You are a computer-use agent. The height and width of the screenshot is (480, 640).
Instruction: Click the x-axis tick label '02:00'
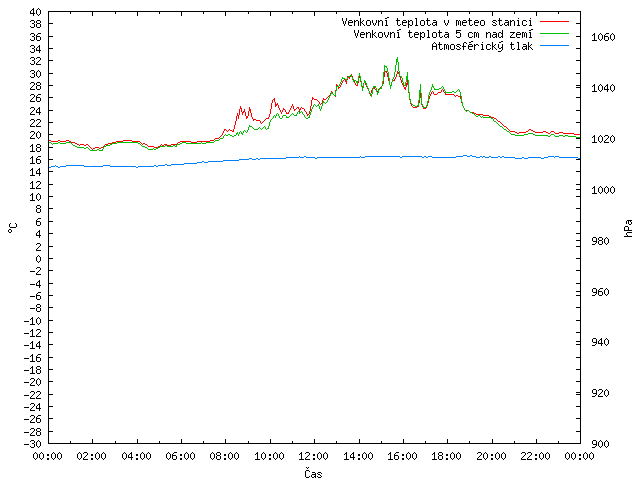point(92,456)
